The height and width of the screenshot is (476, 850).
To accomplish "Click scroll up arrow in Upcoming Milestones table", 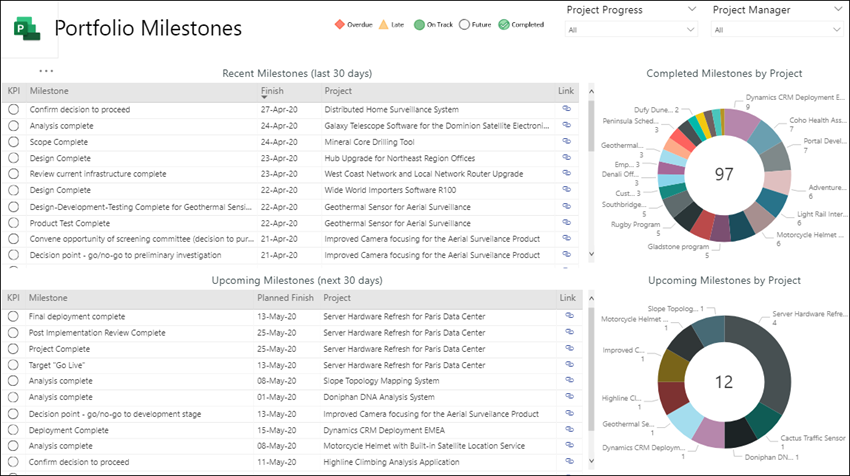I will 591,298.
